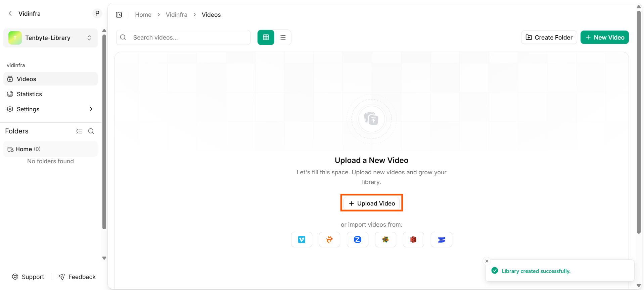Viewport: 644px width, 290px height.
Task: Click the sidebar scrollbar up arrow
Action: point(104,31)
